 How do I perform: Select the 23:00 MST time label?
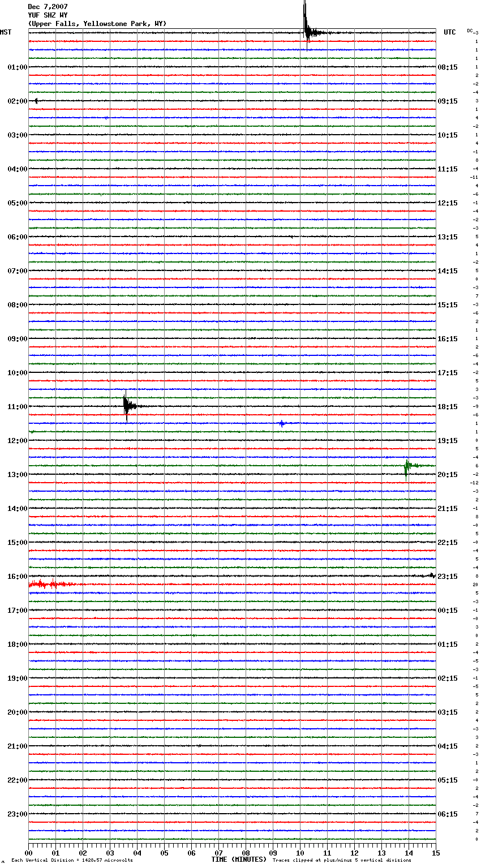(x=18, y=814)
